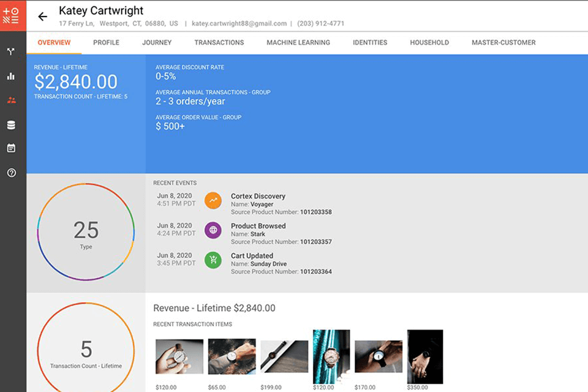Screen dimensions: 588x392
Task: Open the customers people sidebar icon
Action: [x=11, y=100]
